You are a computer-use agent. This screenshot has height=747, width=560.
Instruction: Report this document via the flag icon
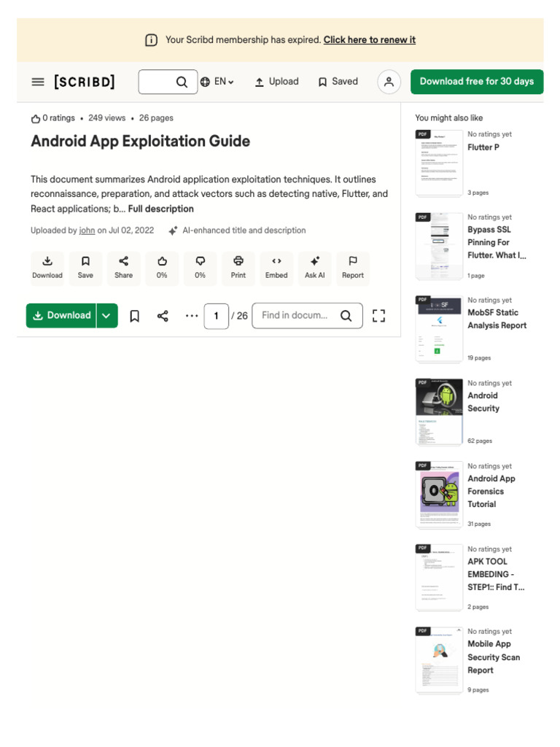point(353,268)
